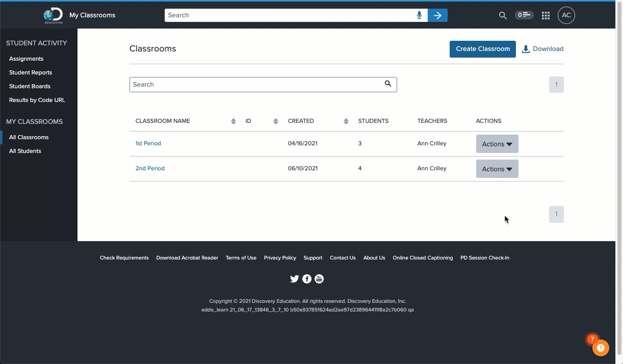This screenshot has height=364, width=623.
Task: Open the apps grid in the header
Action: click(546, 15)
